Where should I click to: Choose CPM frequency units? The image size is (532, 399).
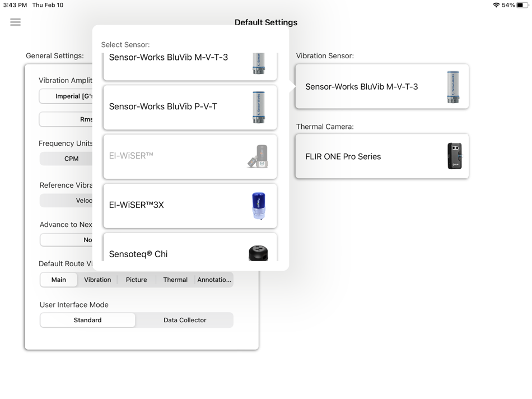click(66, 159)
